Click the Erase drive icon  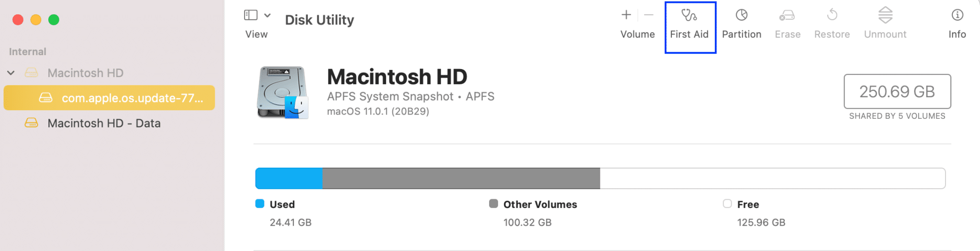click(787, 15)
